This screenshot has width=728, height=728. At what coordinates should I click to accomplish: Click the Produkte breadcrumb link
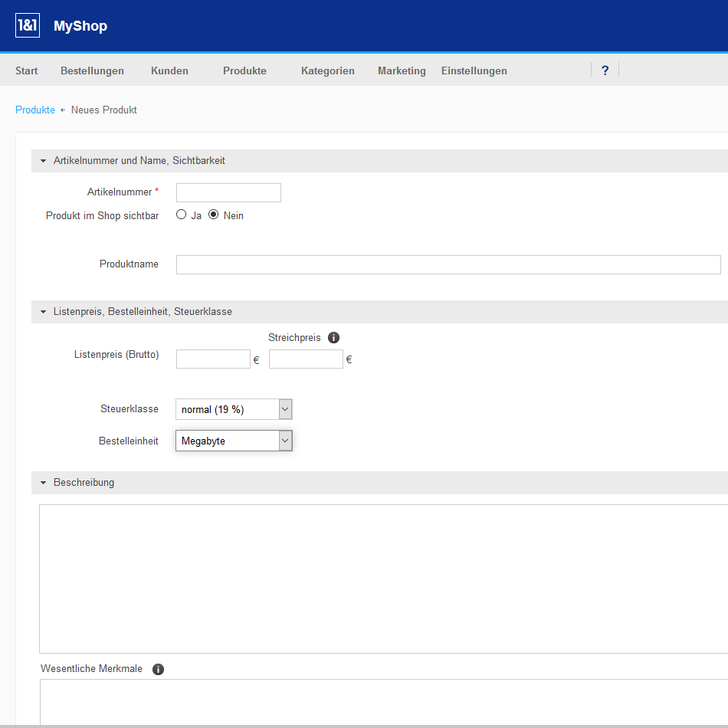pyautogui.click(x=35, y=110)
